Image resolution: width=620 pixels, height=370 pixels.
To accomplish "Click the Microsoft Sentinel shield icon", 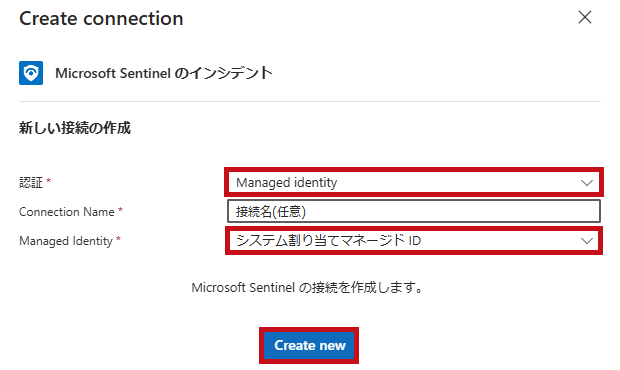I will coord(31,73).
